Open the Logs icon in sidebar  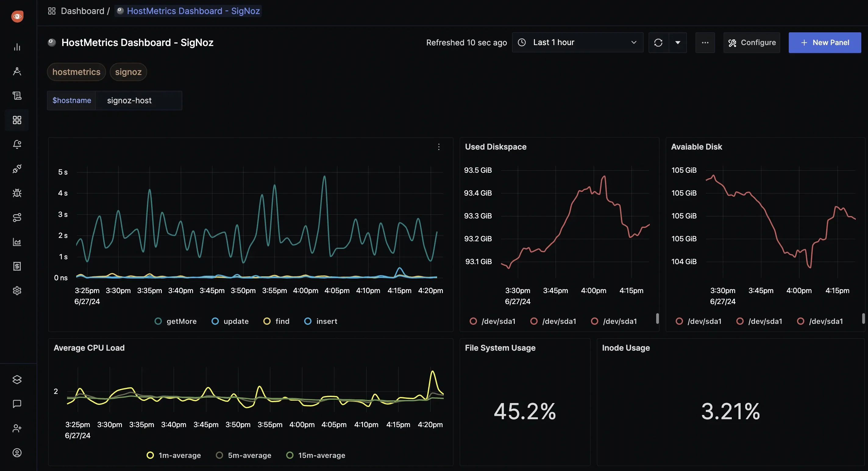tap(17, 96)
